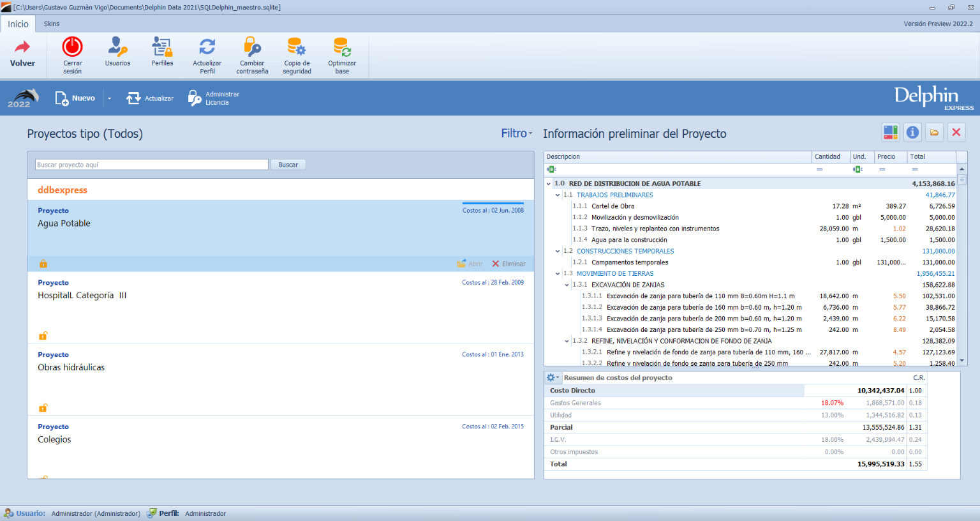980x521 pixels.
Task: Open the Filtro dropdown
Action: click(x=516, y=133)
